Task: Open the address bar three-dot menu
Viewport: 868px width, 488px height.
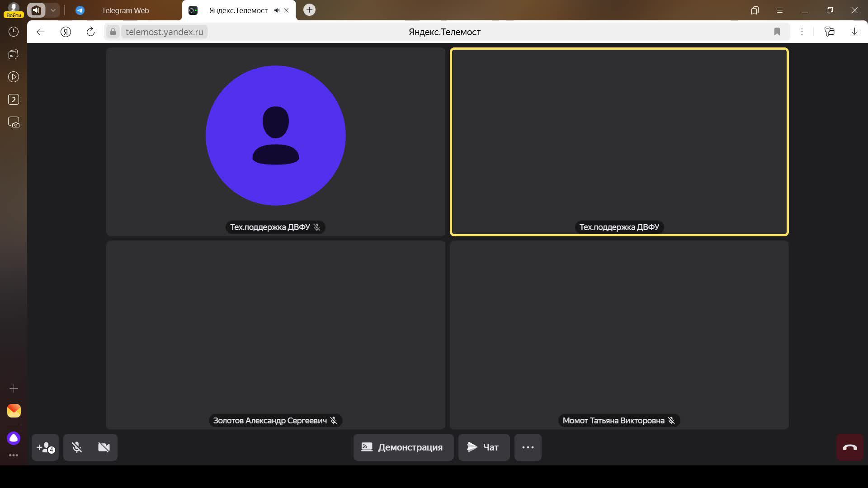Action: (x=802, y=32)
